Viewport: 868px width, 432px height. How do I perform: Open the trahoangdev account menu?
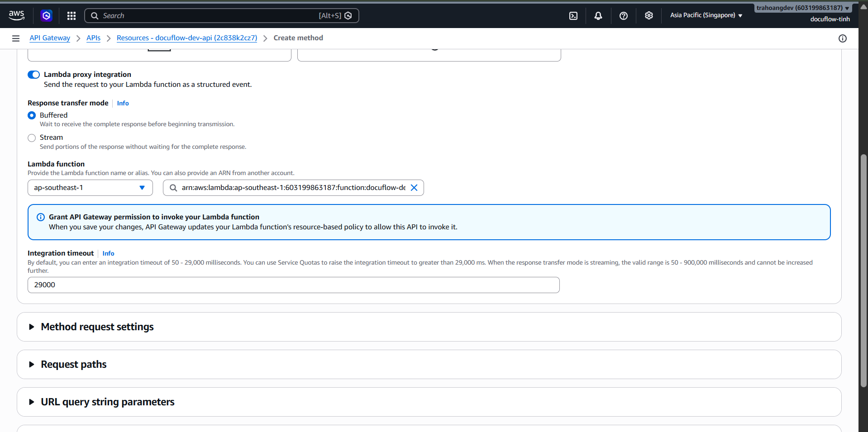tap(802, 8)
